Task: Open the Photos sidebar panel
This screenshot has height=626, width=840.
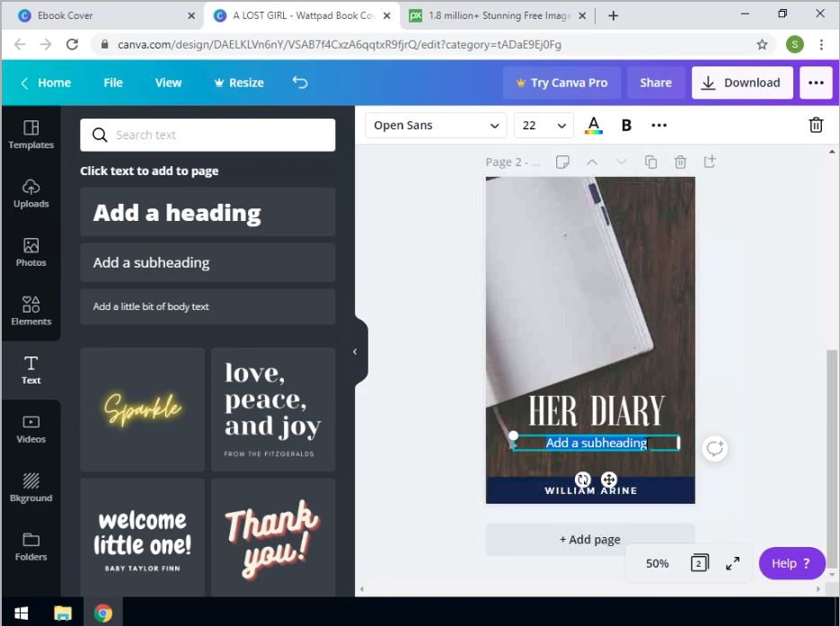Action: click(31, 252)
